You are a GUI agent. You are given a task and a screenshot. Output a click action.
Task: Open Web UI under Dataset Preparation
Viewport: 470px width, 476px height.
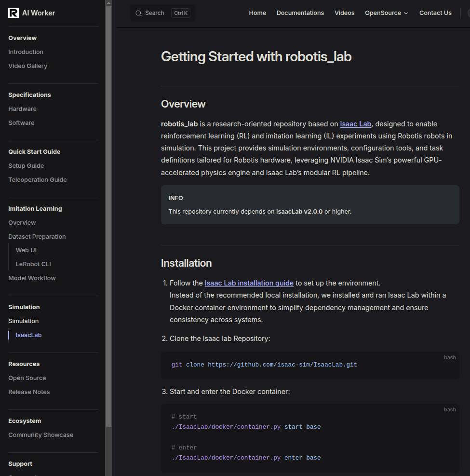(26, 250)
